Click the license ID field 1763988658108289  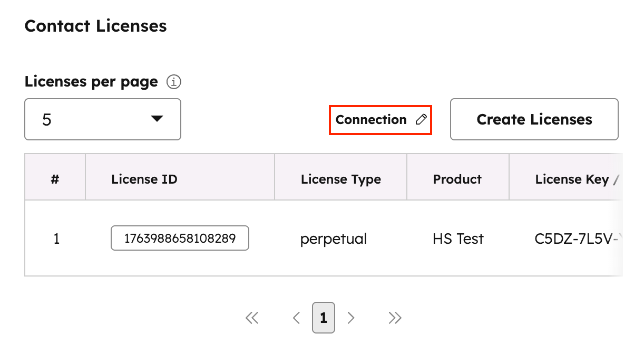coord(180,239)
